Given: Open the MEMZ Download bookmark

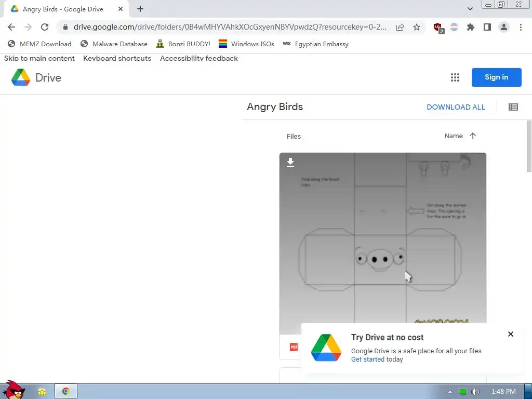Looking at the screenshot, I should [39, 44].
